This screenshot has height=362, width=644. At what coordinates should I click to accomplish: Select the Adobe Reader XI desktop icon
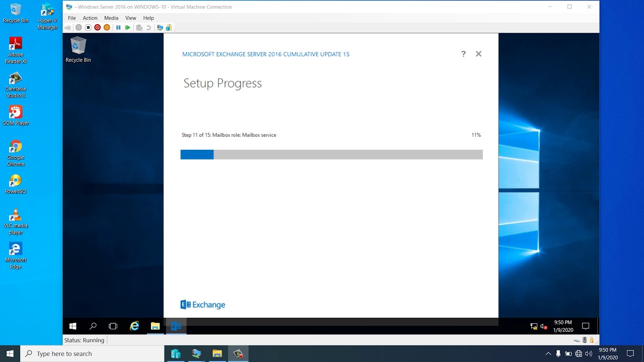point(16,51)
